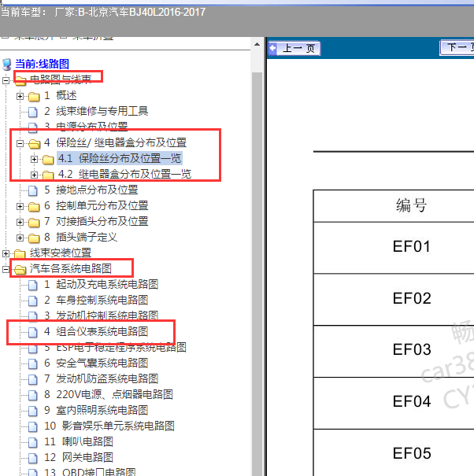This screenshot has height=476, width=474.
Task: Click document icon of 5 接地点分布及位置
Action: pyautogui.click(x=33, y=190)
